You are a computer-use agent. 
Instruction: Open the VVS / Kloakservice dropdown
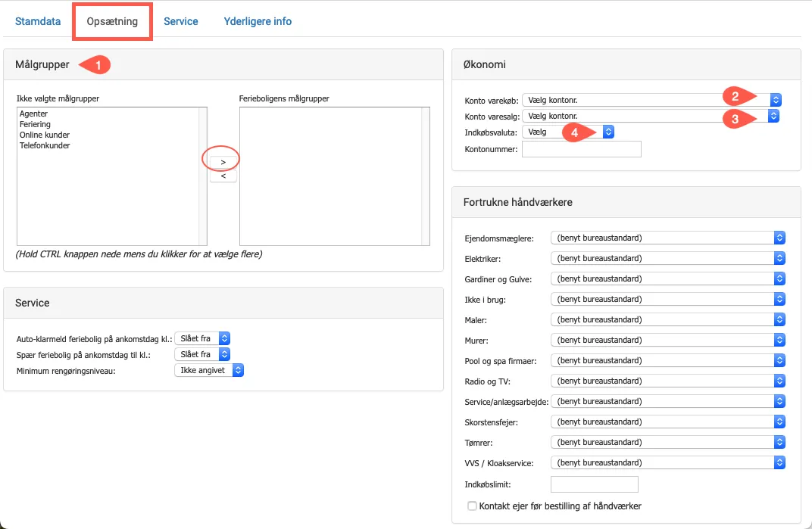tap(667, 462)
